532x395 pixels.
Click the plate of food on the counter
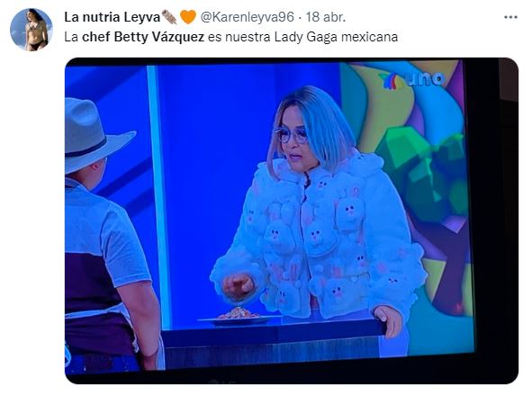coord(240,315)
